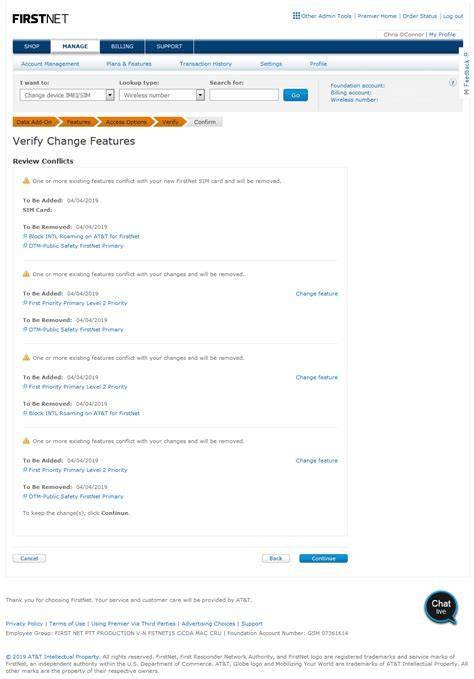The height and width of the screenshot is (679, 474).
Task: Expand the Lookup type dropdown arrow
Action: click(x=200, y=95)
